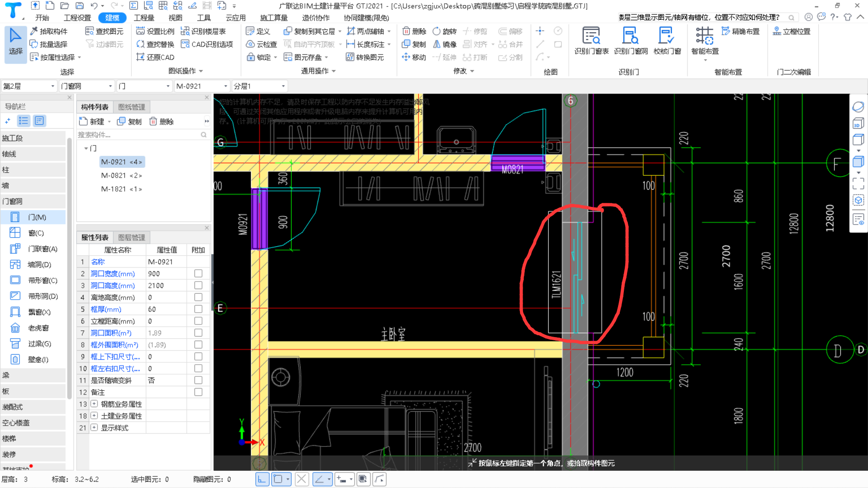Toggle 框厚 additional checkbox
The image size is (868, 488).
tap(198, 309)
